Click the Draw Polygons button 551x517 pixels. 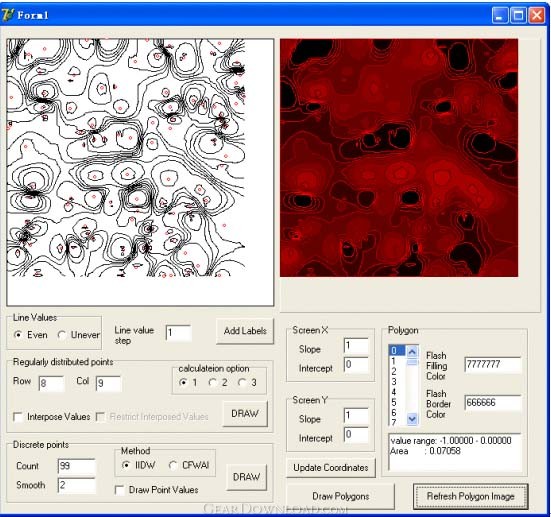(x=340, y=496)
